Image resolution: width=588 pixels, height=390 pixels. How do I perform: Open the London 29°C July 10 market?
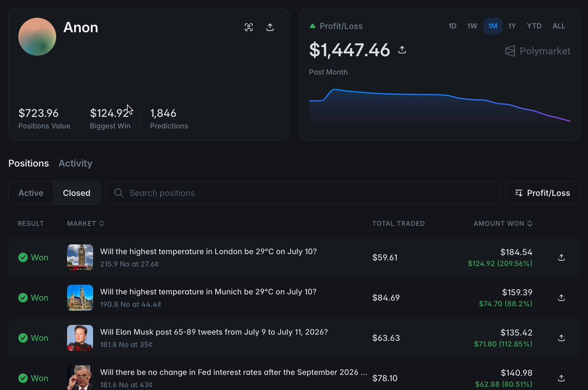(x=208, y=252)
